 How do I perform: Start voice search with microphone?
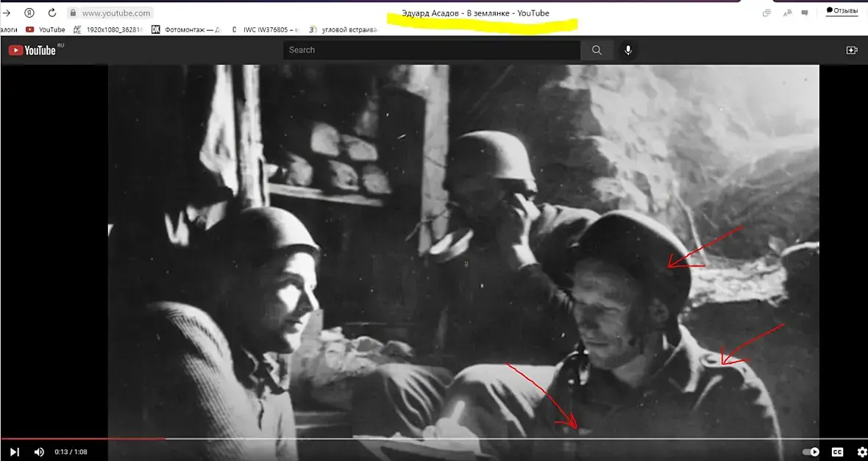[x=627, y=50]
